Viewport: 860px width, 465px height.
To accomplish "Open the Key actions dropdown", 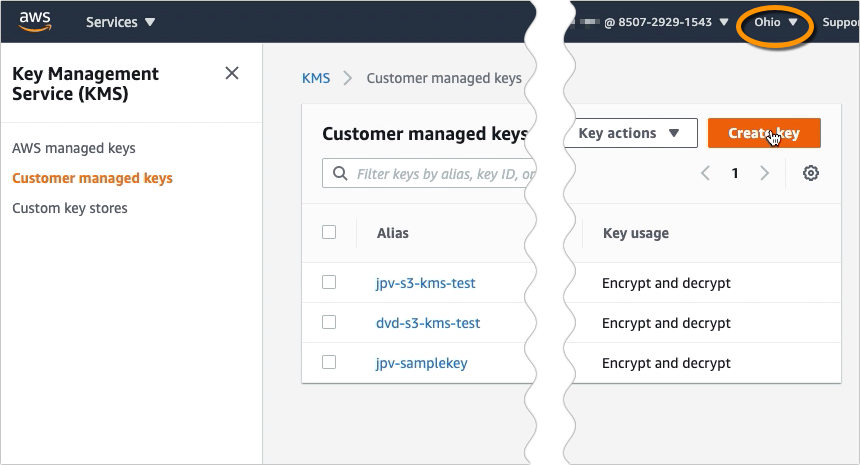I will click(629, 133).
